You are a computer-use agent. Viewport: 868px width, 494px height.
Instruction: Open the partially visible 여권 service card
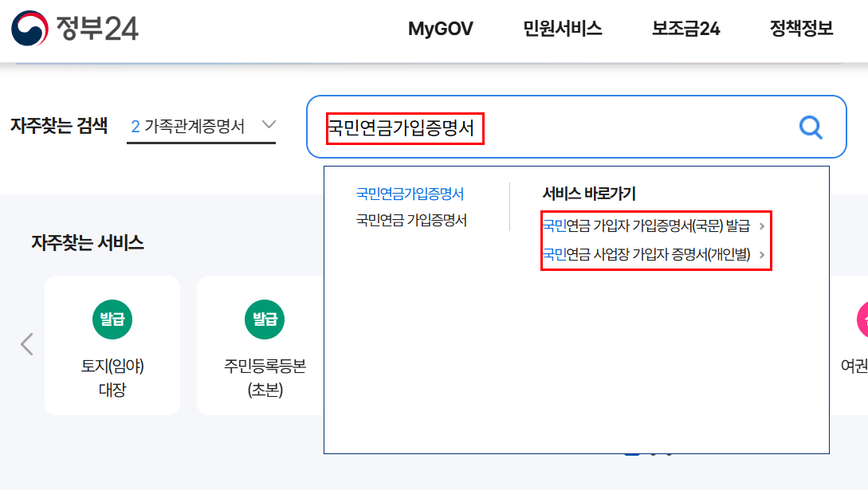tap(849, 345)
